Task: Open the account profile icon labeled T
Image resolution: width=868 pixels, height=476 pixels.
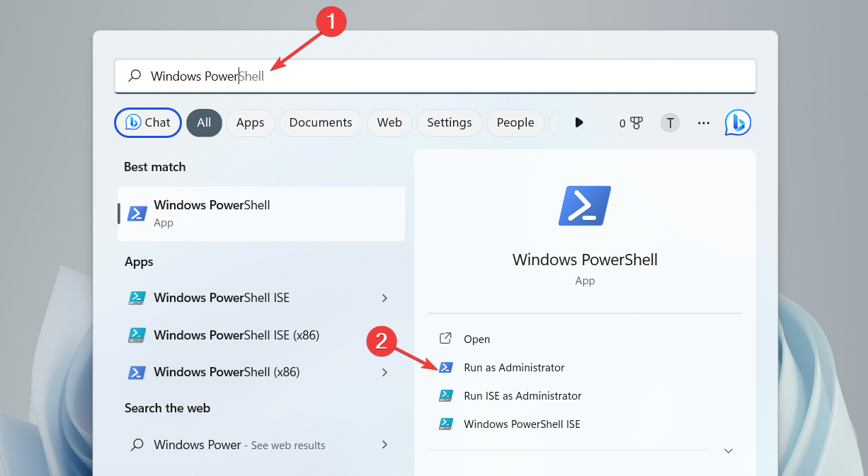Action: tap(670, 122)
